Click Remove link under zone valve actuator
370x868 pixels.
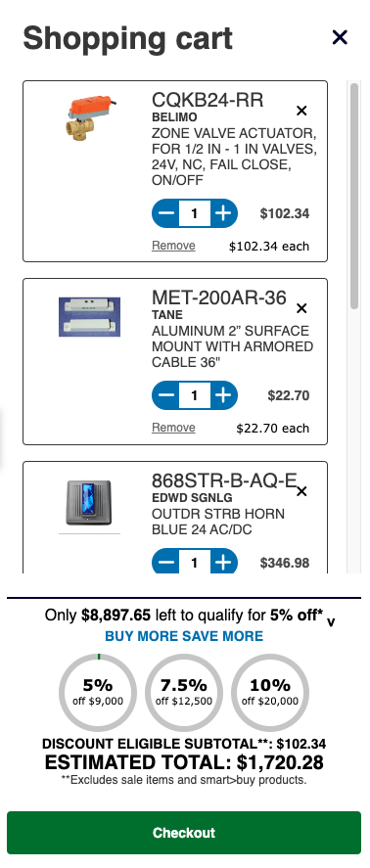point(173,246)
